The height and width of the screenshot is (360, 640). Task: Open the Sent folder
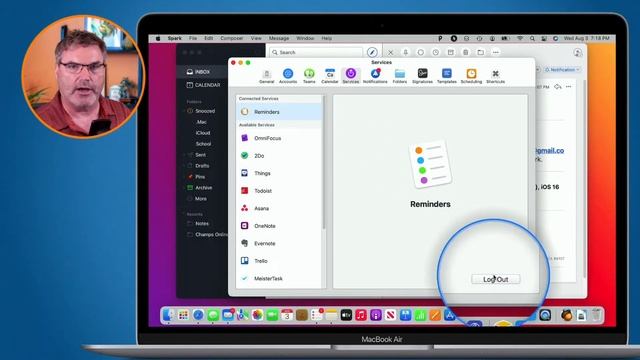tap(197, 155)
